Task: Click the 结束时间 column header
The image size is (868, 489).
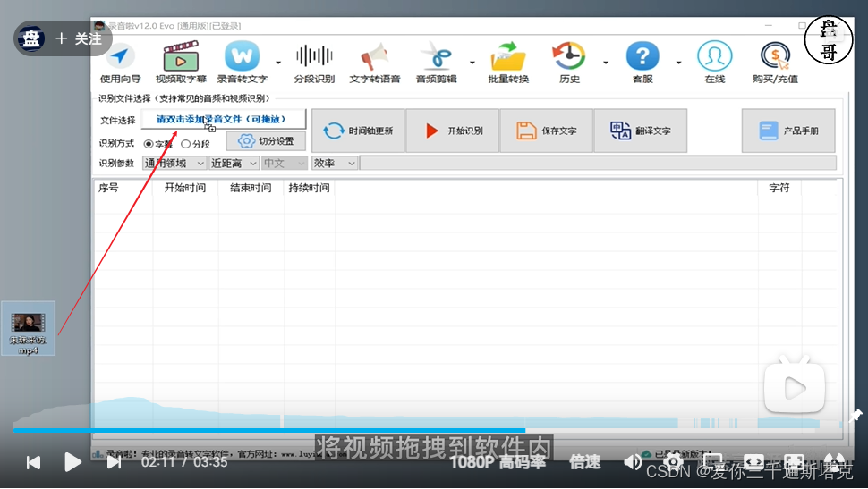Action: coord(251,188)
